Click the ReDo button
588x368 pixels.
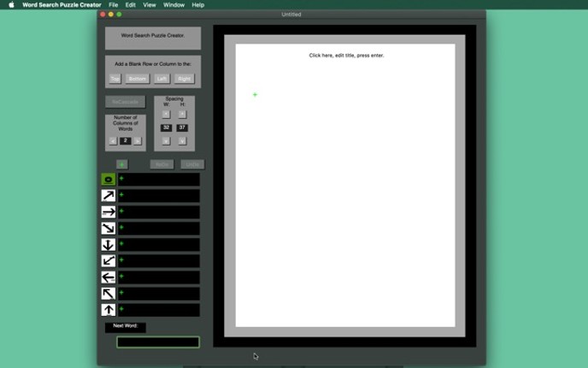162,164
